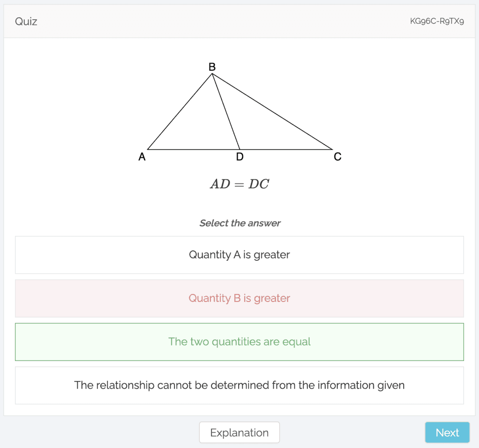The width and height of the screenshot is (479, 448).
Task: Select "Quantity A is greater" answer option
Action: coord(239,255)
